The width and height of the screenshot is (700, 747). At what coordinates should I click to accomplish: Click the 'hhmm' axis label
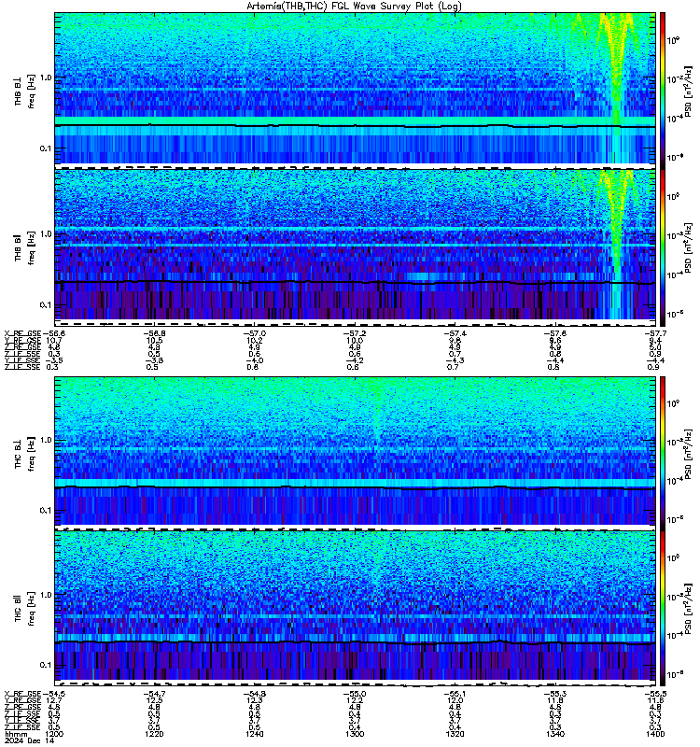tap(16, 734)
